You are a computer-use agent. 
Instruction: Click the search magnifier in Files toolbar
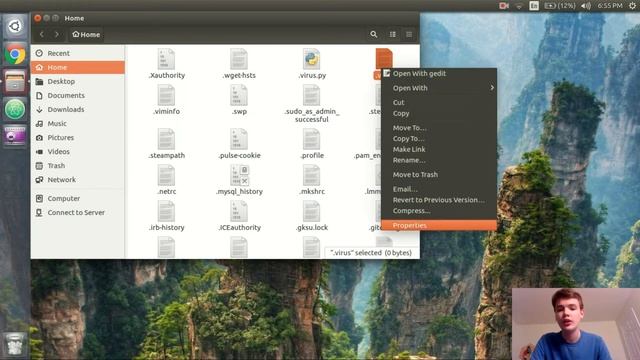373,34
